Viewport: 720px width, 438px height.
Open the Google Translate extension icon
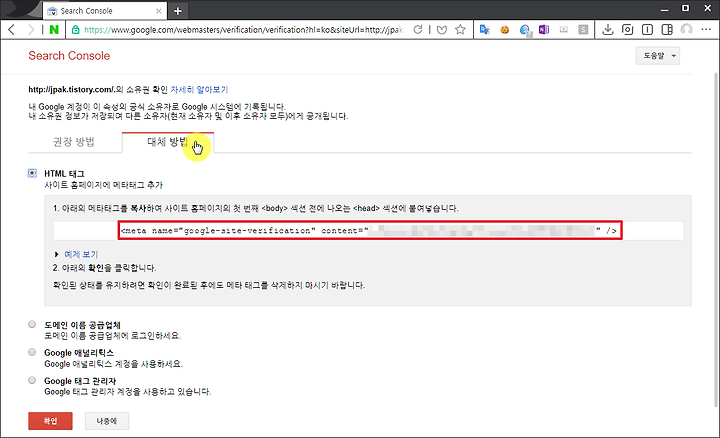[x=484, y=30]
